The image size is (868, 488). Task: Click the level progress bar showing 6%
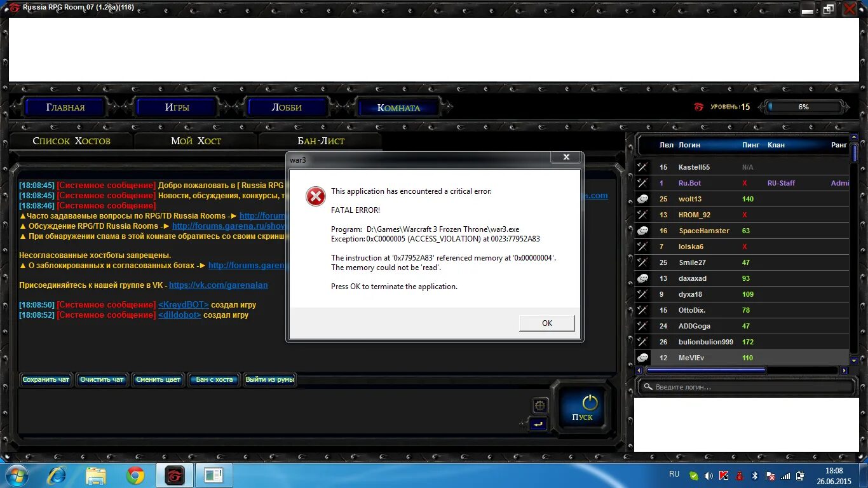pos(804,107)
